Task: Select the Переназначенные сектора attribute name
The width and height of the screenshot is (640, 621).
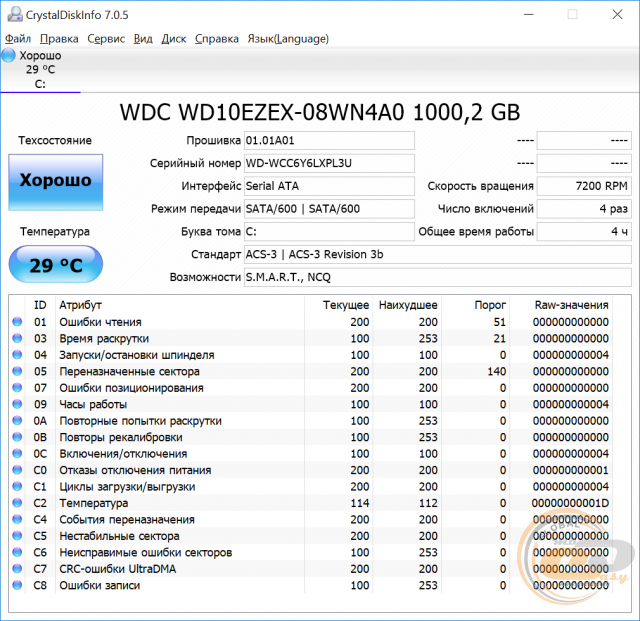Action: pyautogui.click(x=129, y=372)
